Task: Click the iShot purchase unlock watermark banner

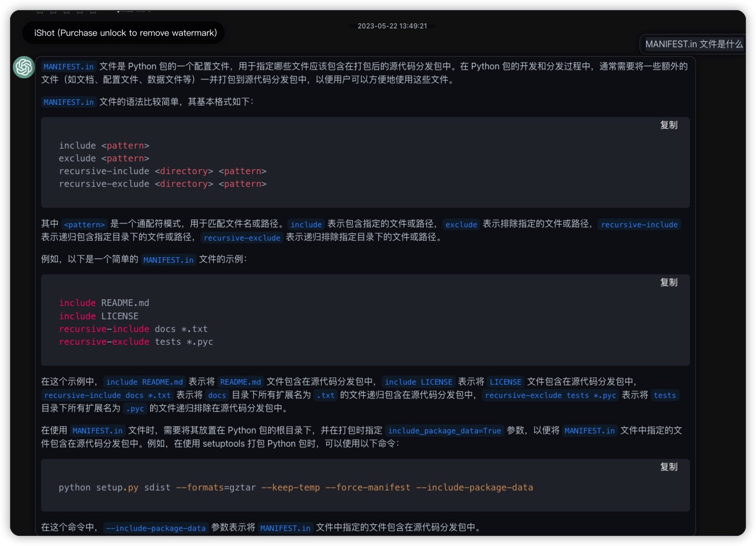Action: point(125,33)
